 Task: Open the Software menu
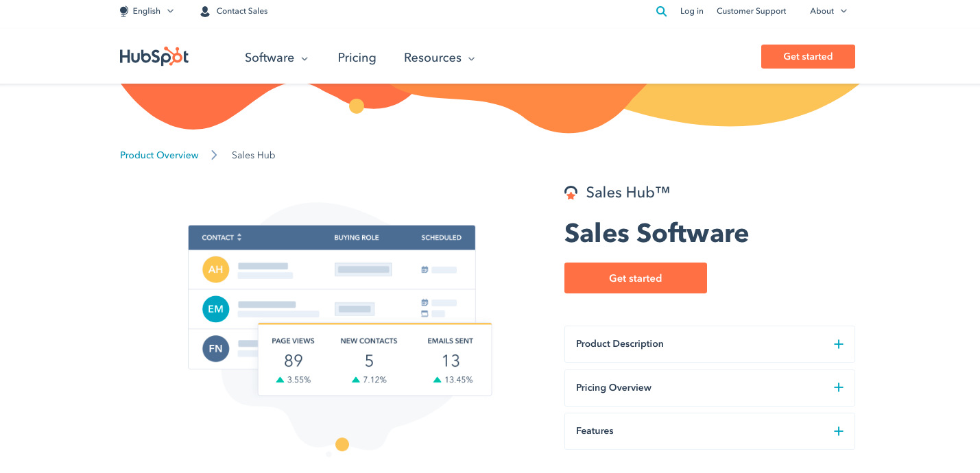coord(276,58)
